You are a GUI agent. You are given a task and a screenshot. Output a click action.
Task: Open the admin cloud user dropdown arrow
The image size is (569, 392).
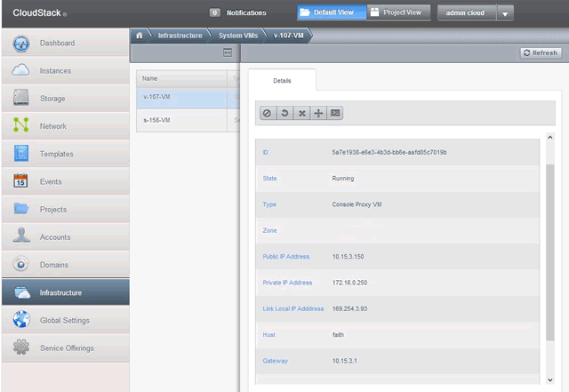[x=505, y=13]
